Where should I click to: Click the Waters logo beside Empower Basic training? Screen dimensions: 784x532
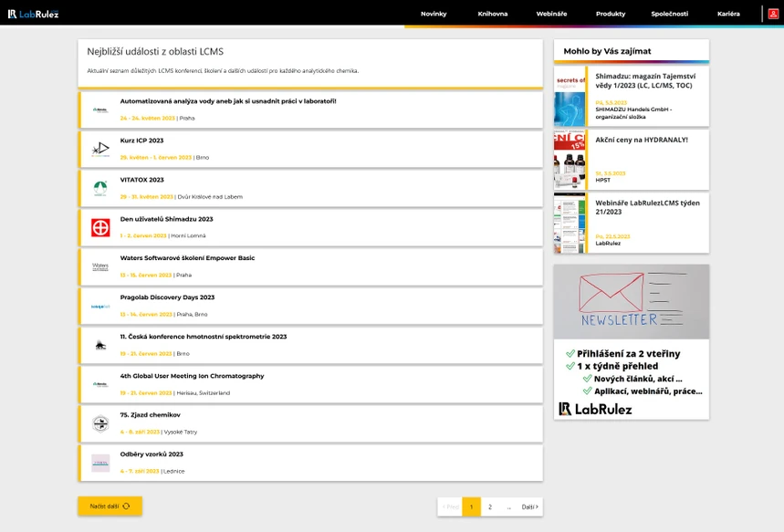tap(100, 267)
